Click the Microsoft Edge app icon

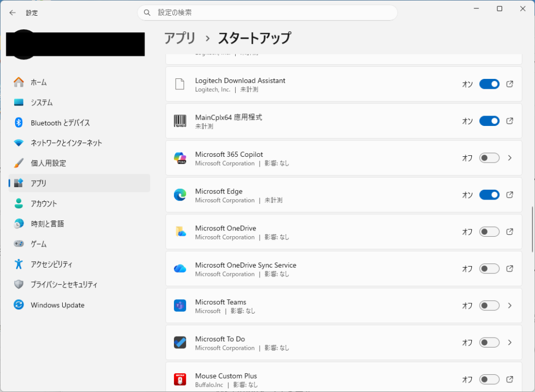(x=180, y=194)
